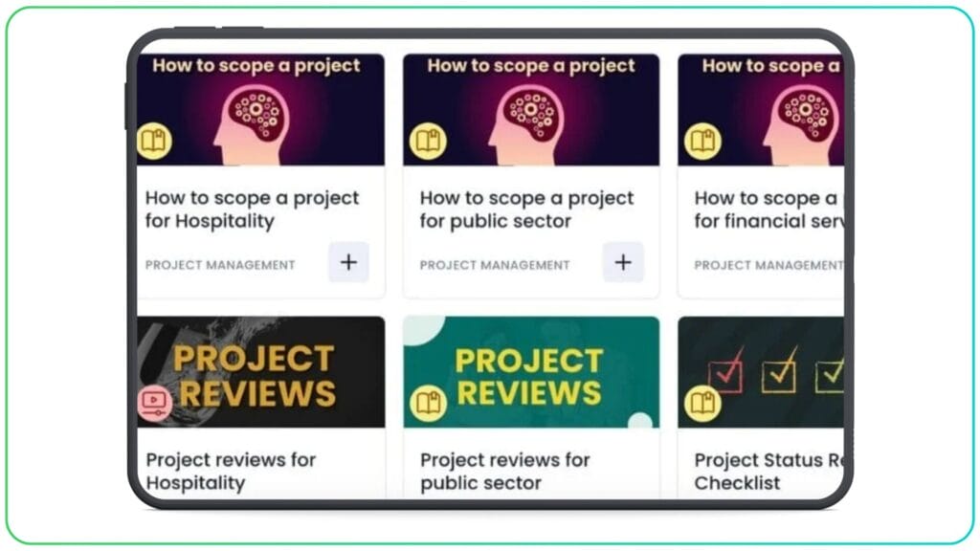The height and width of the screenshot is (551, 980).
Task: Open 'Project reviews for public sector' title
Action: [505, 471]
